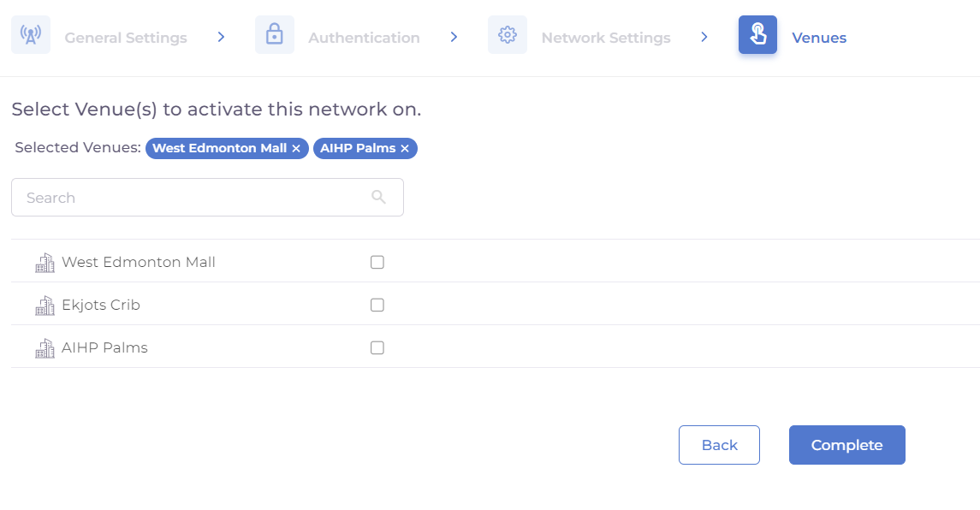
Task: Click the Authentication lock icon
Action: point(274,35)
